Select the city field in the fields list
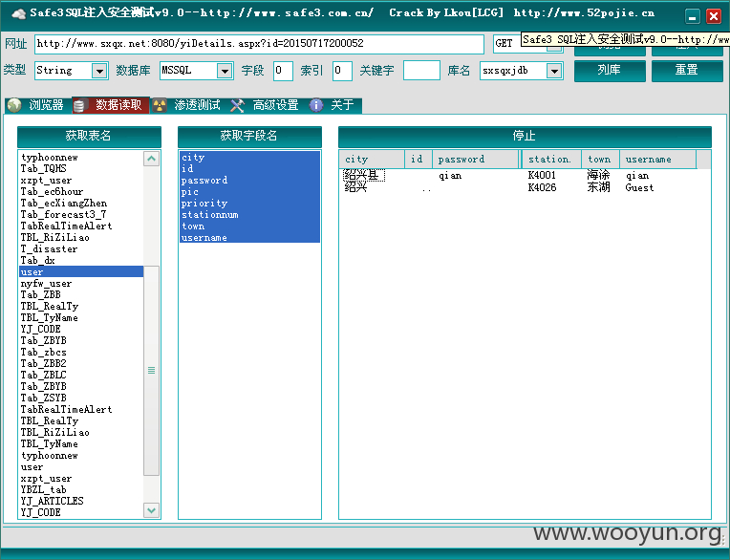730x560 pixels. 249,158
